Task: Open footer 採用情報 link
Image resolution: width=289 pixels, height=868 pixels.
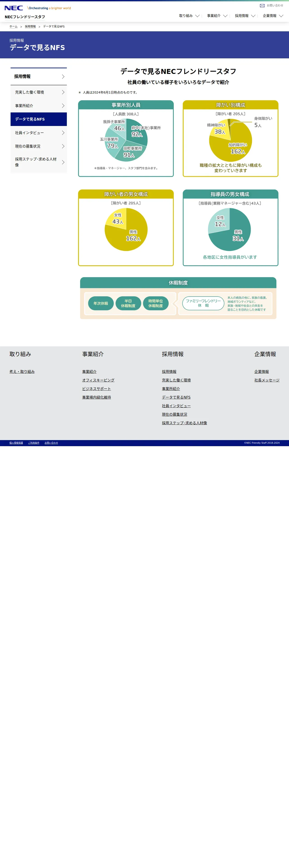Action: (169, 371)
